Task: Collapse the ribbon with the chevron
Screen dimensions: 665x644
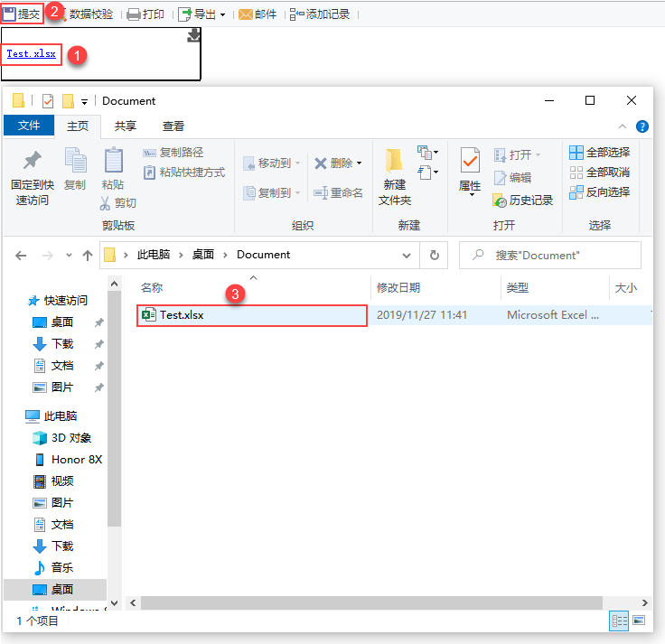Action: (x=623, y=126)
